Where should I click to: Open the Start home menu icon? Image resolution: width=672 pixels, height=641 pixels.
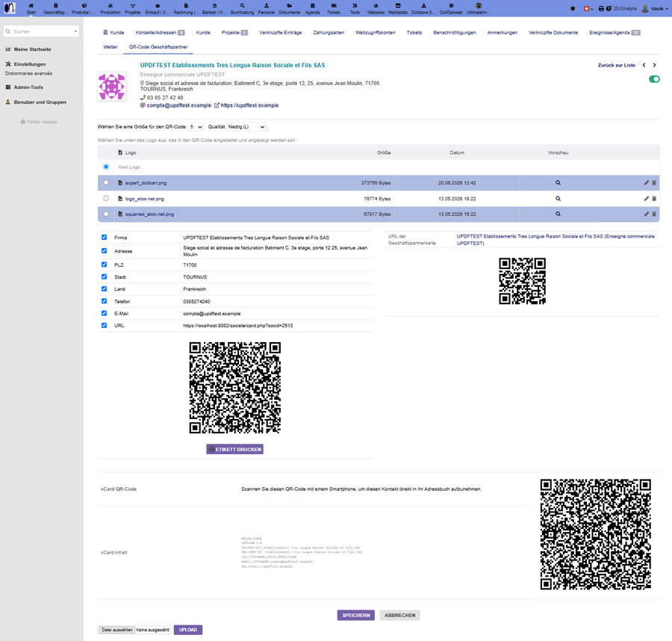31,5
